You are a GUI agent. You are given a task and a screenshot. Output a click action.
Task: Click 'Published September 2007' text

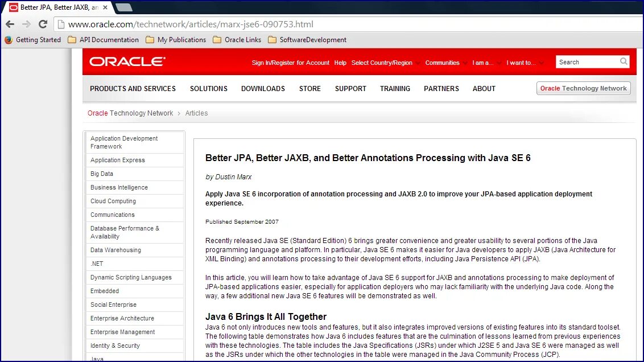coord(242,222)
